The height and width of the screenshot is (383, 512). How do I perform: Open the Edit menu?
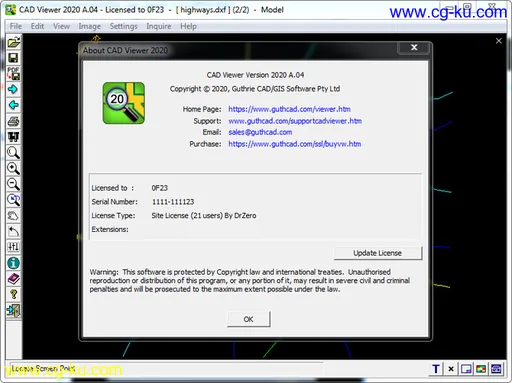coord(37,26)
